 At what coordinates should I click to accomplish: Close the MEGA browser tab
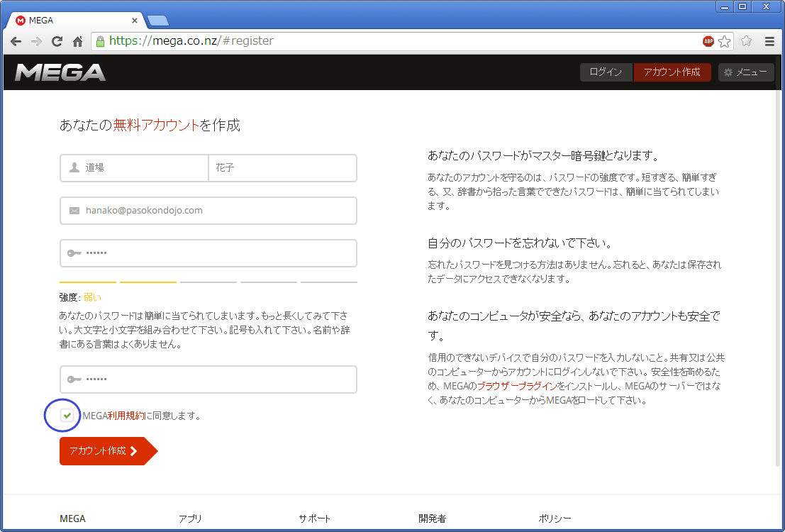click(x=135, y=21)
